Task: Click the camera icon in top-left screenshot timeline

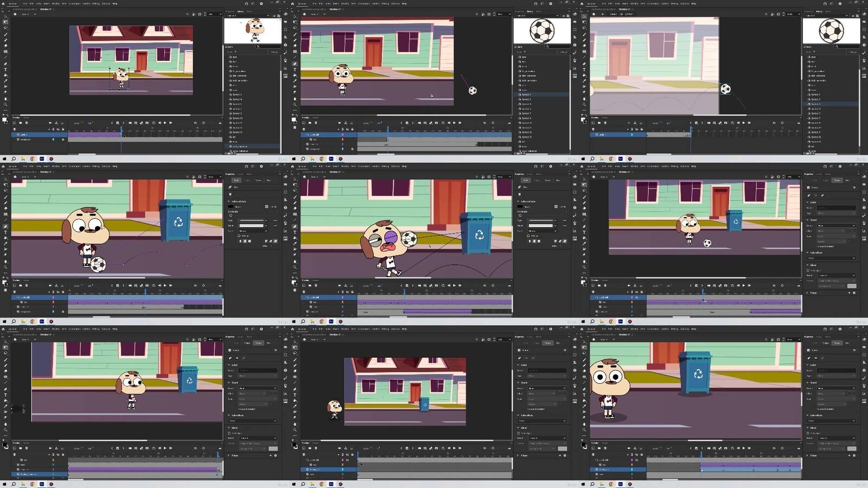Action: coord(50,123)
